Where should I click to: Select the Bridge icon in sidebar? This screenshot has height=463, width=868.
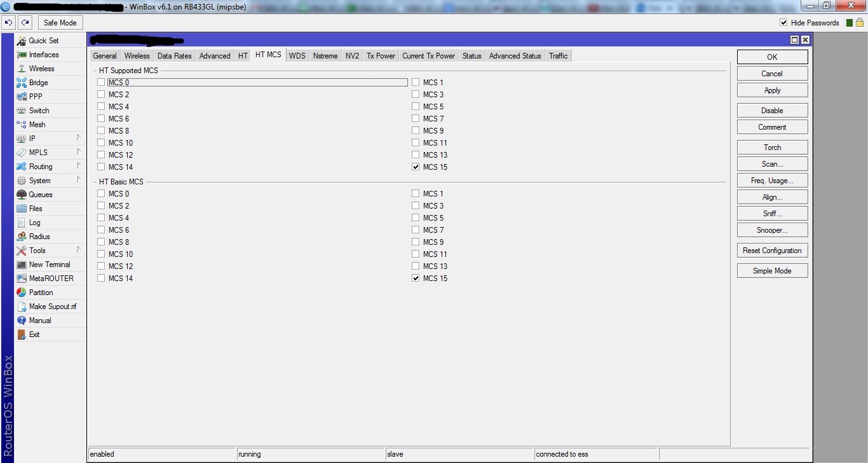(22, 83)
